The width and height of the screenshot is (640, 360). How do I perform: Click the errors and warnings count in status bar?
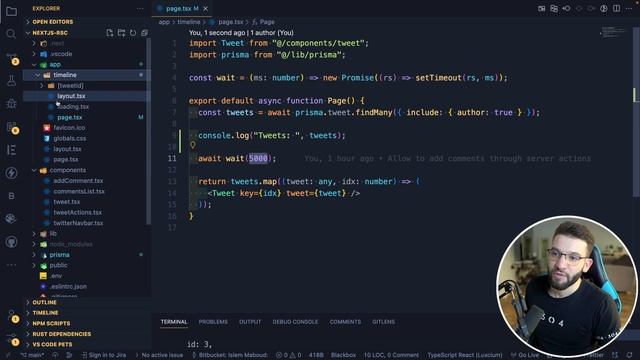[x=289, y=355]
